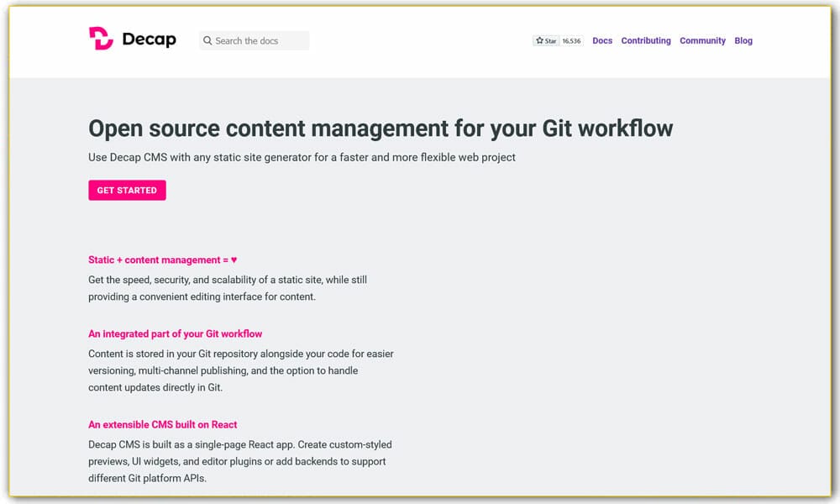Open "An integrated part of your Git workflow"
This screenshot has width=840, height=504.
(176, 333)
